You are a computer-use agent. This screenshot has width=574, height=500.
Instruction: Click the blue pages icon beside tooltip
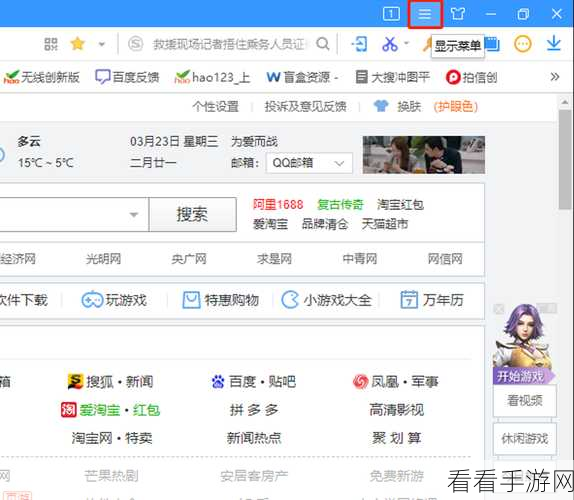pos(492,44)
